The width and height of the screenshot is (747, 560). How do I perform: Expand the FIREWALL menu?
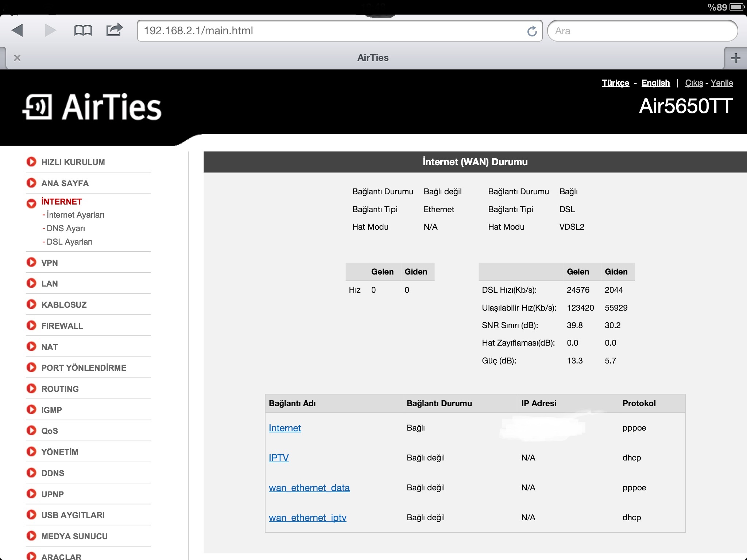tap(62, 326)
